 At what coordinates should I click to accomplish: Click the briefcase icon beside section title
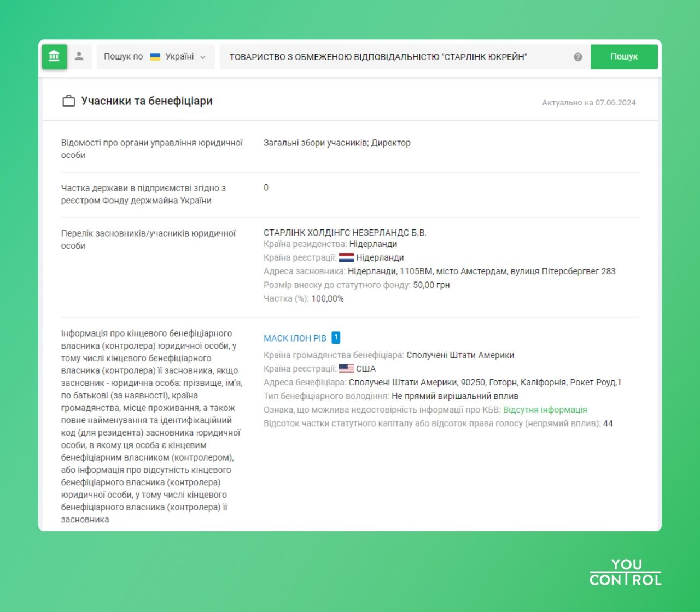tap(68, 101)
